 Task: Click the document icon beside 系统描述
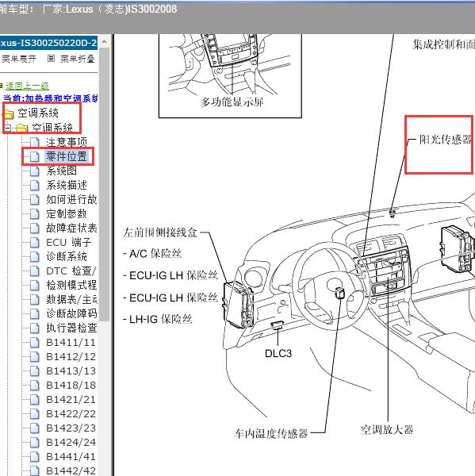click(35, 185)
